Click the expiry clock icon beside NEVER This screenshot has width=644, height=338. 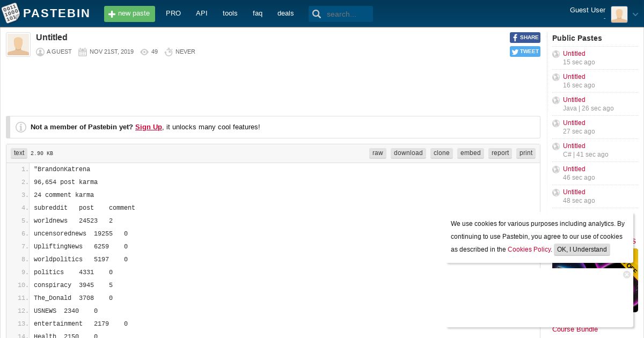point(169,52)
